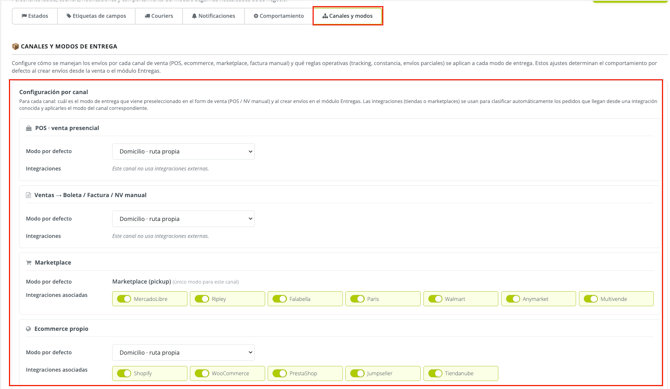Click the bell icon on Notificaciones tab
Viewport: 670px width, 389px height.
point(194,16)
